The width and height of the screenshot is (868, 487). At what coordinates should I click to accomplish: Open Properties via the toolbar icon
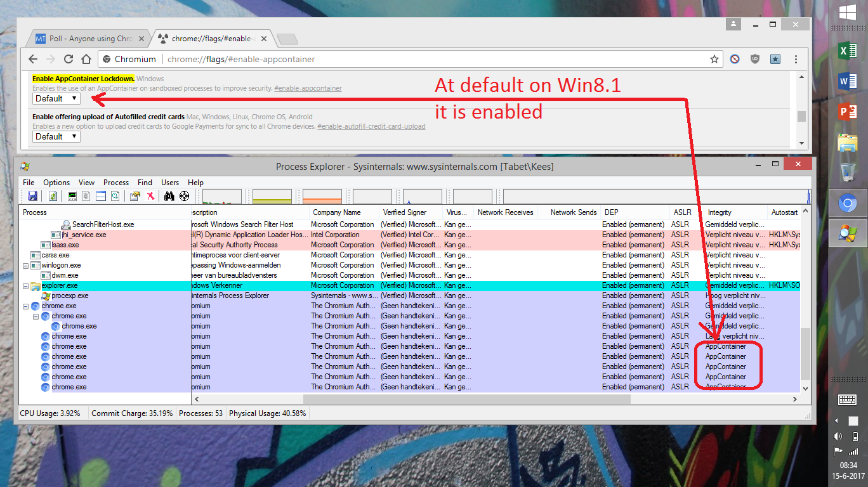(135, 196)
